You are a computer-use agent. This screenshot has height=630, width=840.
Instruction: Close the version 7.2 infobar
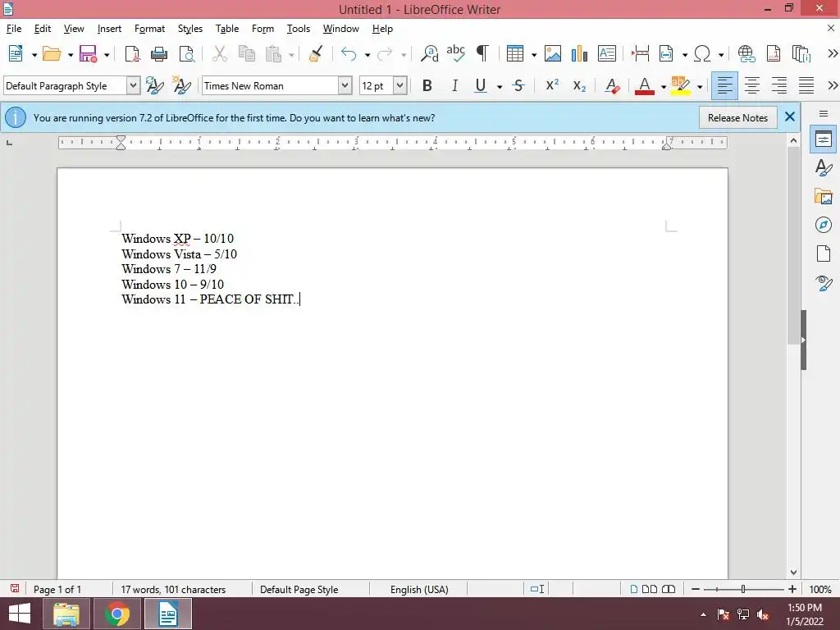tap(790, 116)
